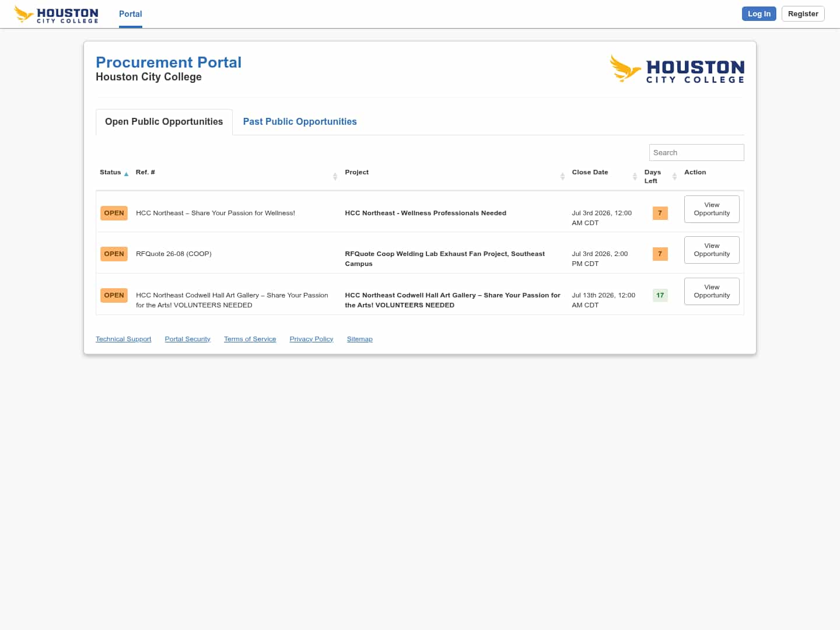
Task: Click the green 17 days left badge
Action: (x=660, y=295)
